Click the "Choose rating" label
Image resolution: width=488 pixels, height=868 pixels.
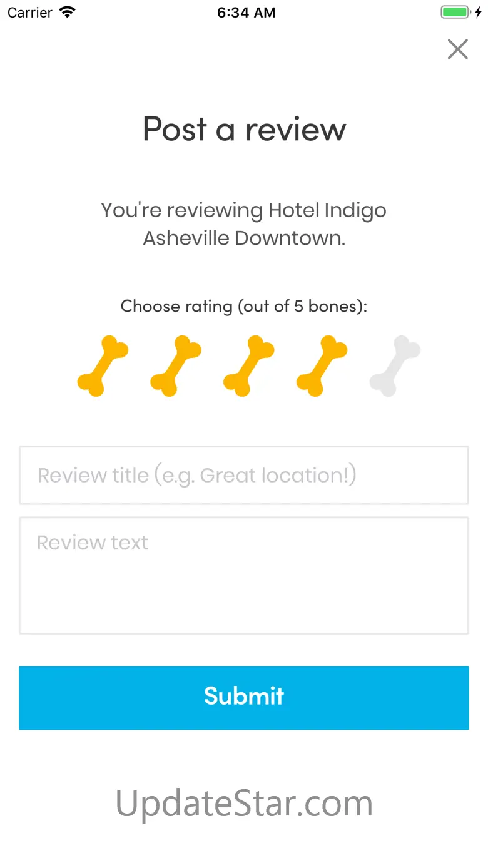click(x=176, y=306)
